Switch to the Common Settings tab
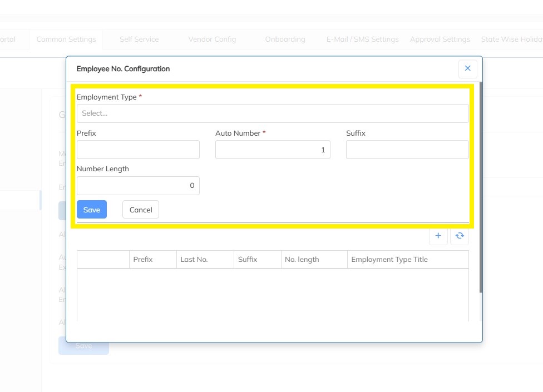 [66, 39]
